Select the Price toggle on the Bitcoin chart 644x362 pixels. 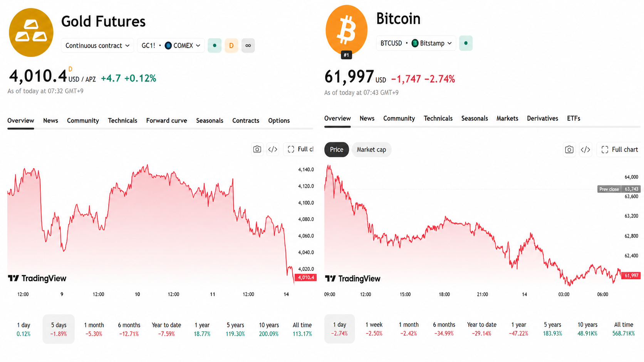(337, 150)
